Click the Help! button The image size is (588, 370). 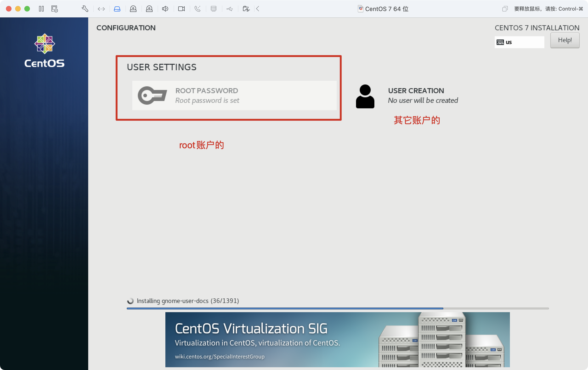pyautogui.click(x=565, y=40)
